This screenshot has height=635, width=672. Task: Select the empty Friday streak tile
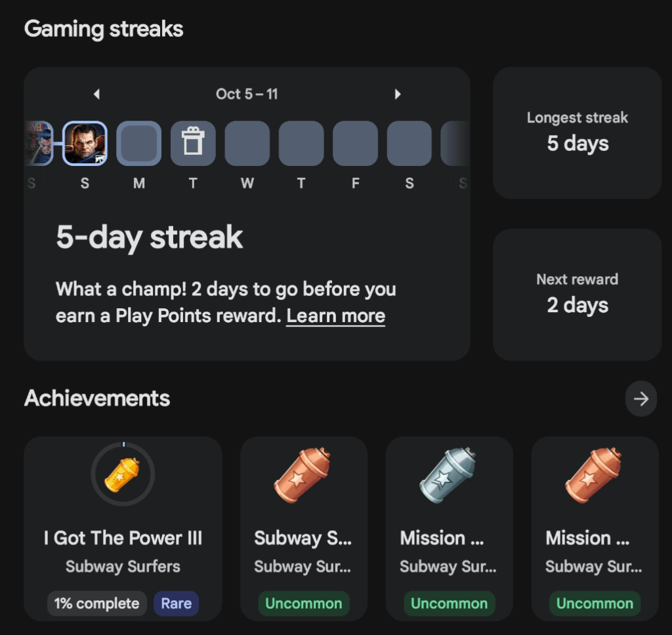tap(355, 143)
